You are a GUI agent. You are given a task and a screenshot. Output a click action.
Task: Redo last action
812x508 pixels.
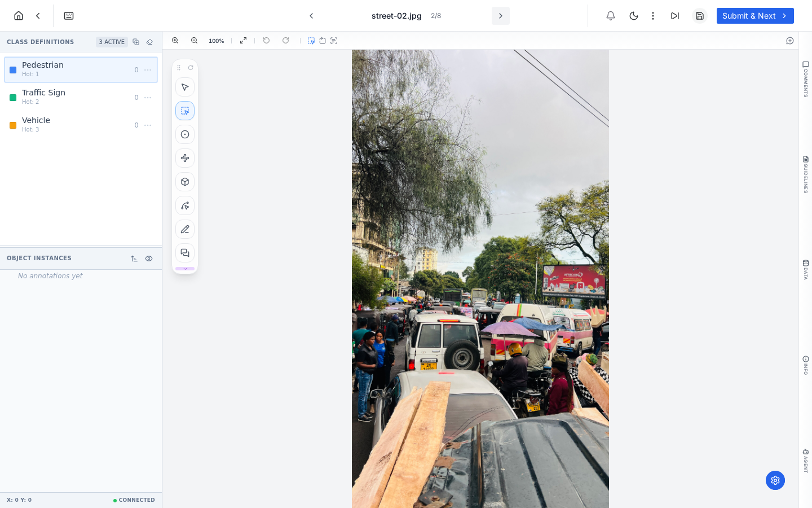286,41
